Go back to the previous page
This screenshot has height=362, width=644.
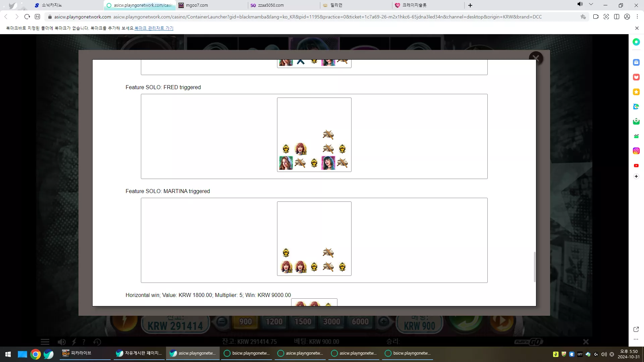coord(6,17)
